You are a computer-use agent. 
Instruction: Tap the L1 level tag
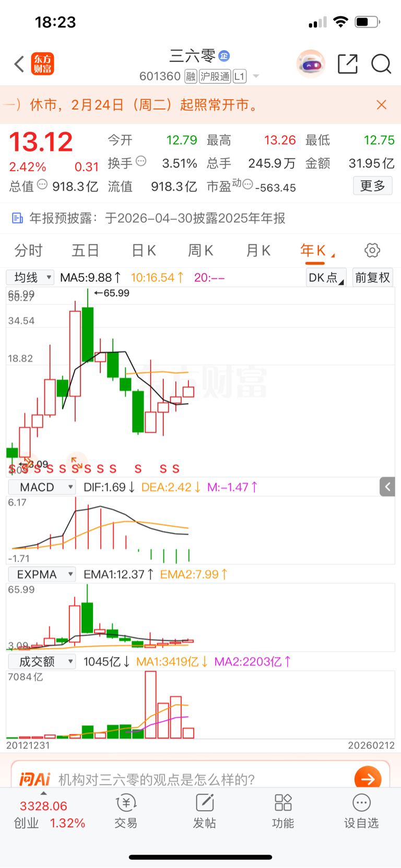239,77
